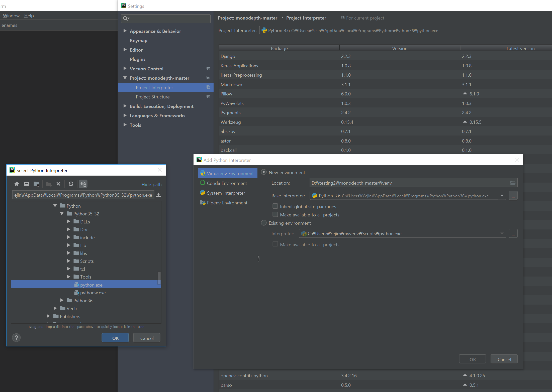Image resolution: width=552 pixels, height=392 pixels.
Task: Open the Help menu
Action: 29,16
